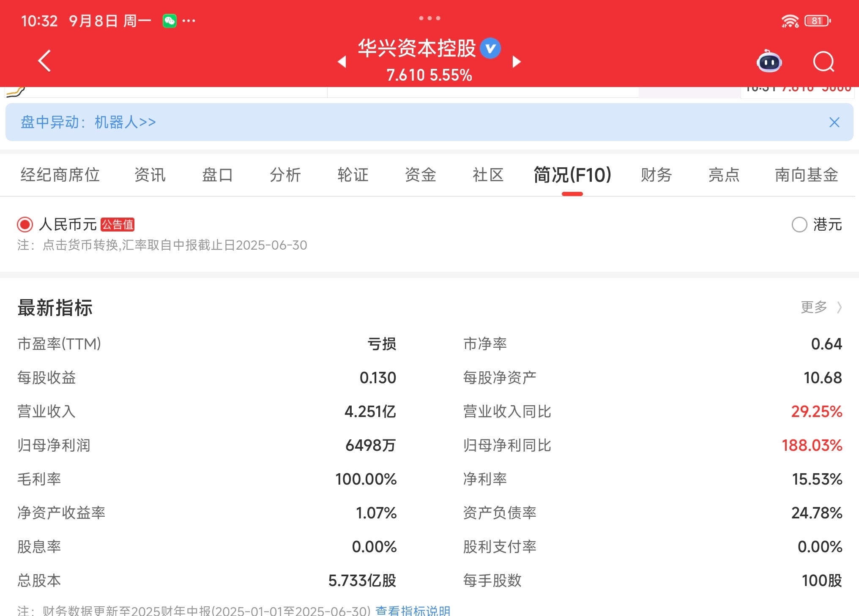Screen dimensions: 859x616
Task: Tap 归母净利同比 value 188.03%
Action: point(812,445)
